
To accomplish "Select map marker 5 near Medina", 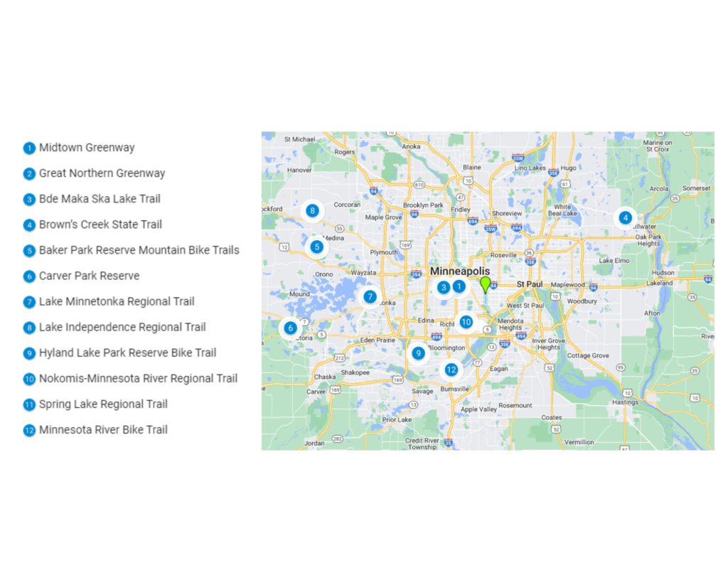I will click(x=316, y=247).
